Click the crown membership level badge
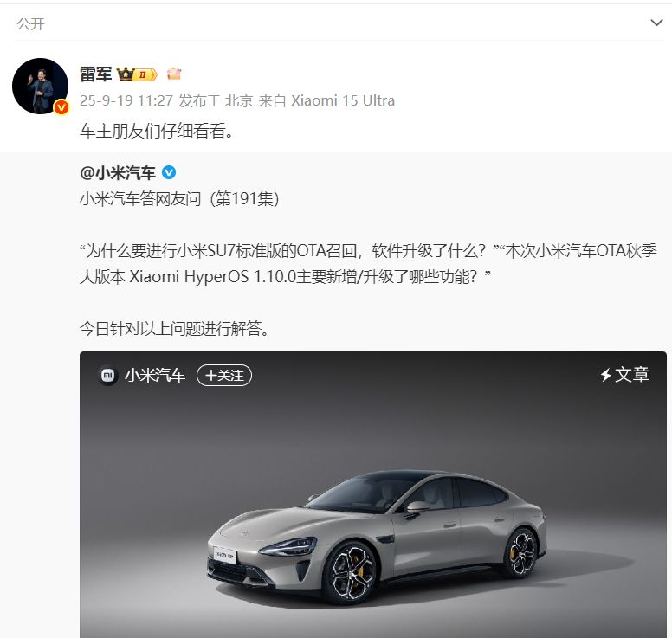Viewport: 672px width, 638px height. 137,74
